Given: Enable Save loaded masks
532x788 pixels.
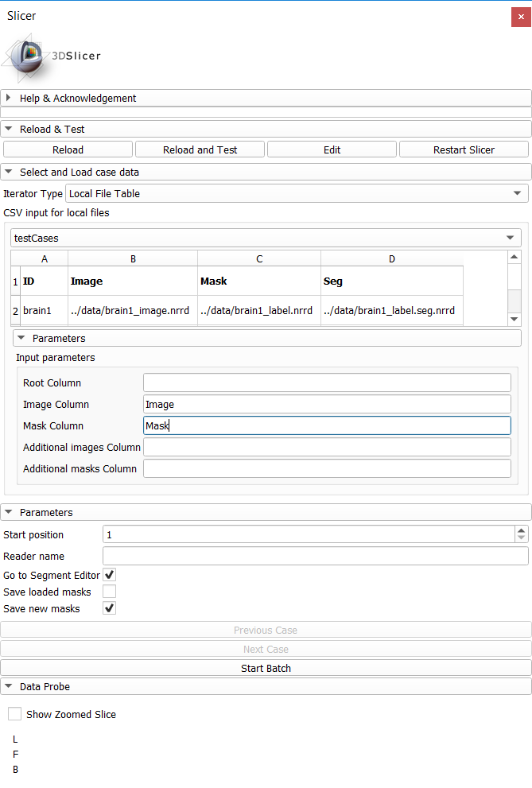Looking at the screenshot, I should coord(109,592).
